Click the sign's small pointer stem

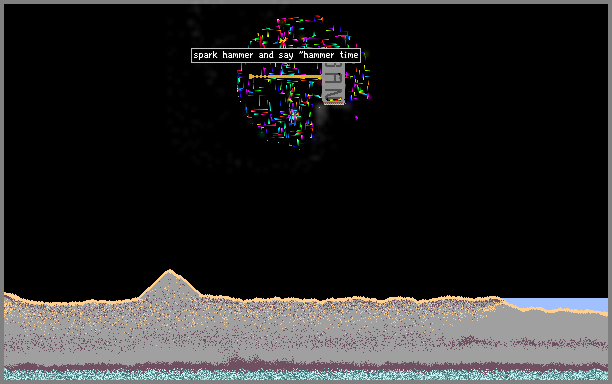pyautogui.click(x=276, y=64)
